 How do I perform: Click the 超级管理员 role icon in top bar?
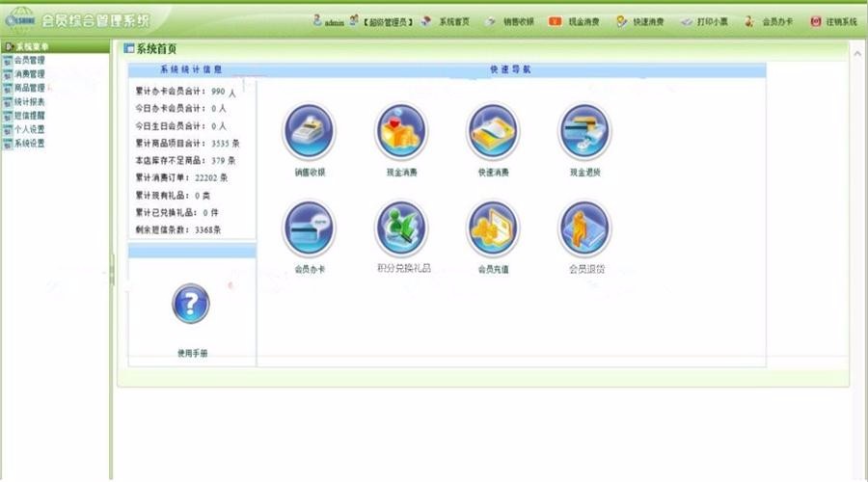click(354, 21)
